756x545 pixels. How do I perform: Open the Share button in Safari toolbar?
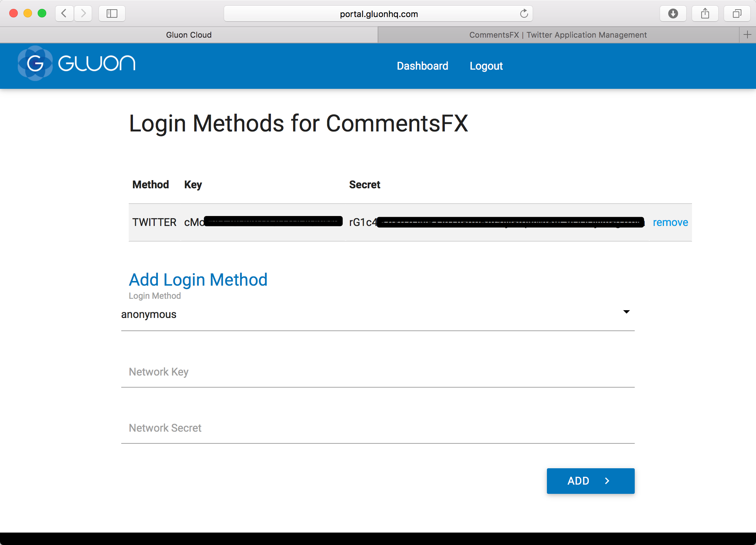click(705, 14)
